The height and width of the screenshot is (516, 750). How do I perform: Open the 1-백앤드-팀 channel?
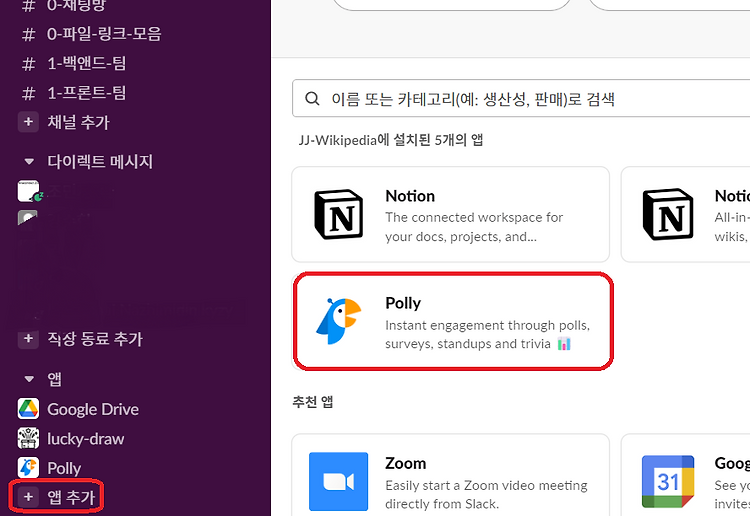86,63
